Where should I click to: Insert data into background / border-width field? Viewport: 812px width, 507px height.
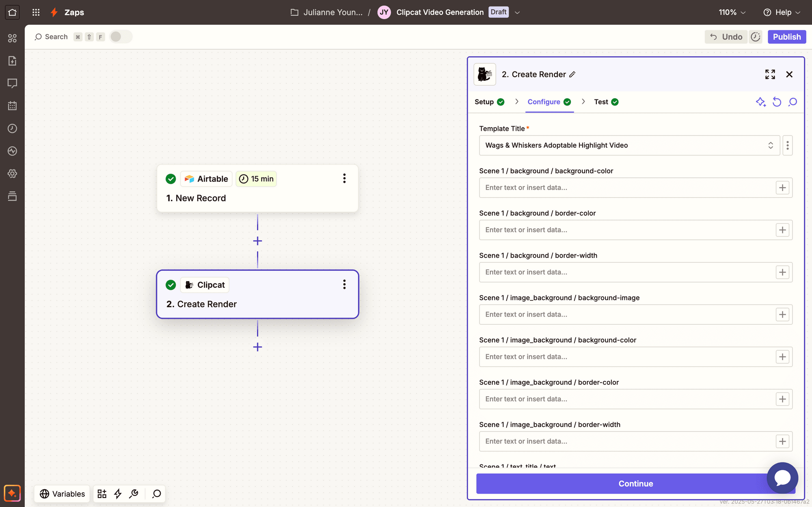coord(782,272)
